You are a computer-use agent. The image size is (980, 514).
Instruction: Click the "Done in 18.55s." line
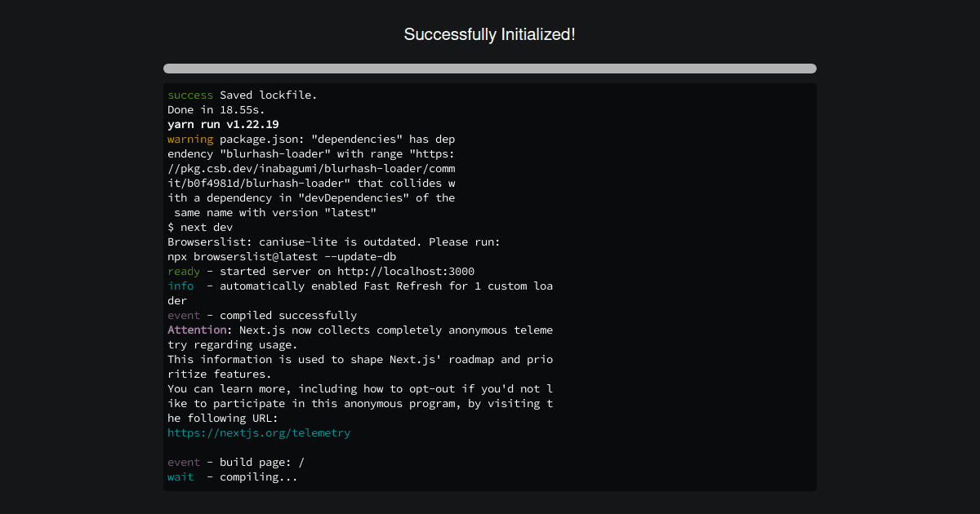pyautogui.click(x=216, y=110)
